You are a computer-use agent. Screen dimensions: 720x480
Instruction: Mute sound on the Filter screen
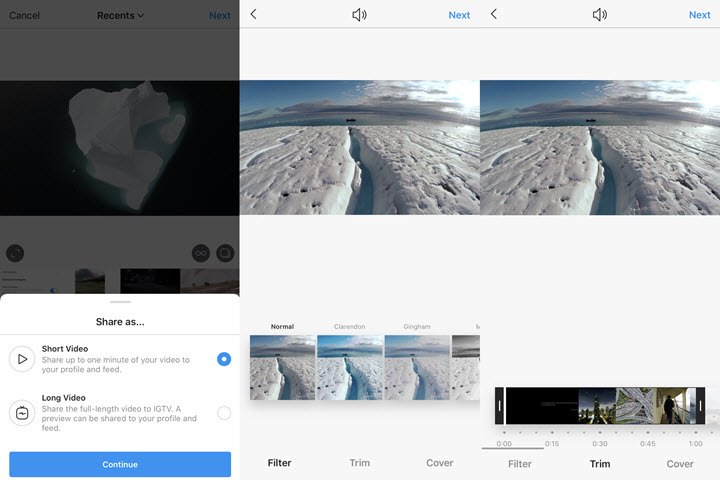[359, 15]
